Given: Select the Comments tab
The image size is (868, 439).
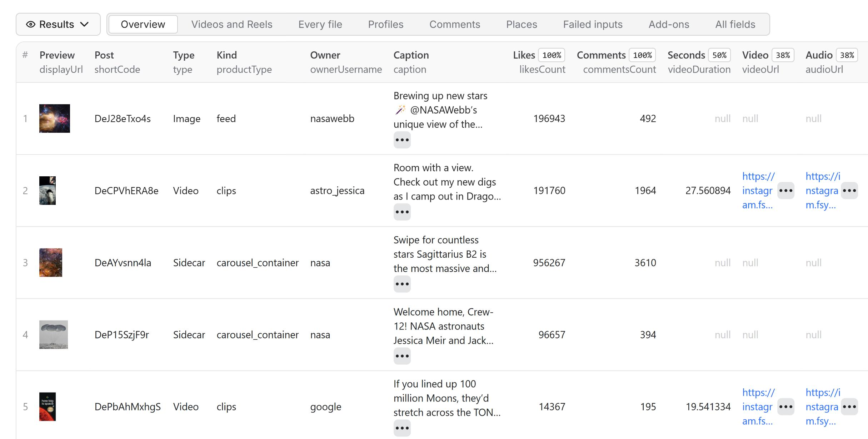Looking at the screenshot, I should click(x=455, y=24).
